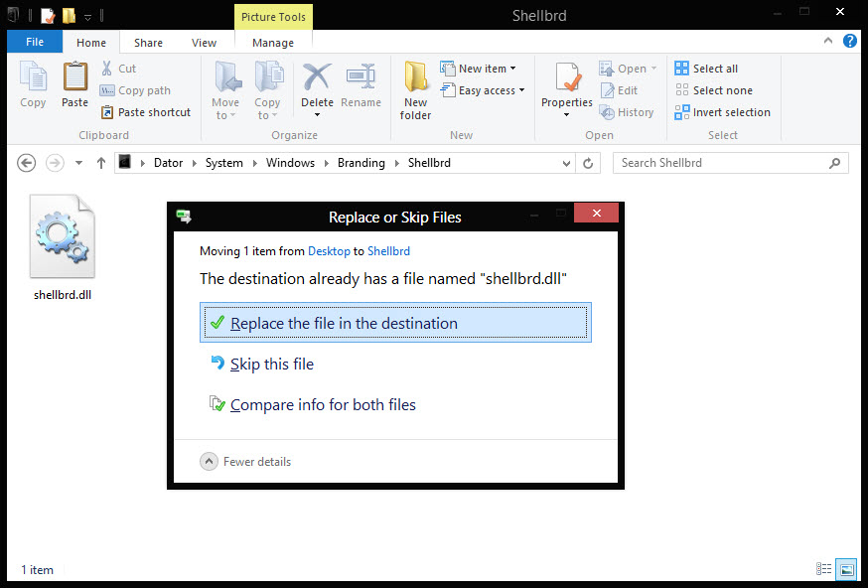
Task: Open the New item dropdown
Action: 479,69
